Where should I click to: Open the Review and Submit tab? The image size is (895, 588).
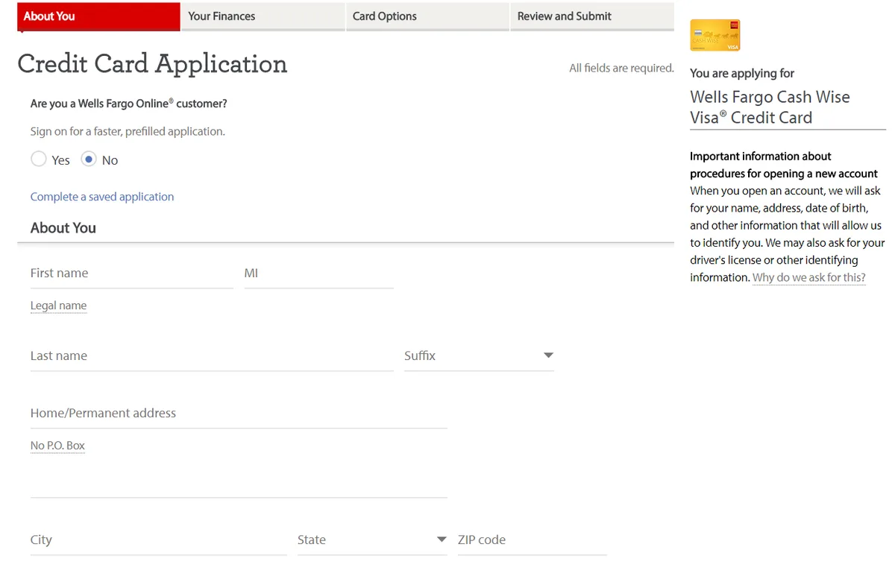coord(591,16)
